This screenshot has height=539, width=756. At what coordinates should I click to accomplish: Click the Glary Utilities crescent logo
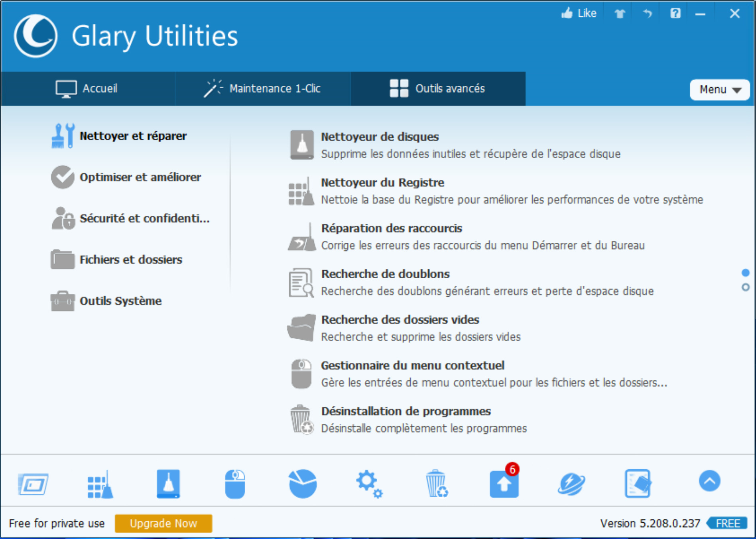tap(35, 36)
